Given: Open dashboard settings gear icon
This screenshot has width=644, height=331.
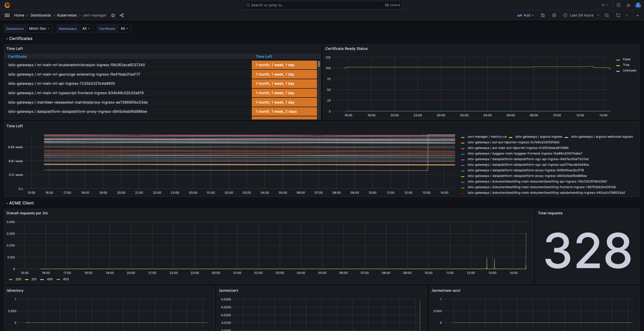Looking at the screenshot, I should coord(554,15).
